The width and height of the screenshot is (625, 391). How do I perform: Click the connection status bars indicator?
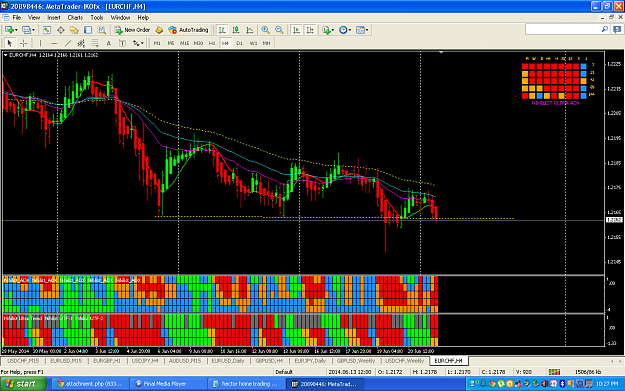click(x=554, y=371)
